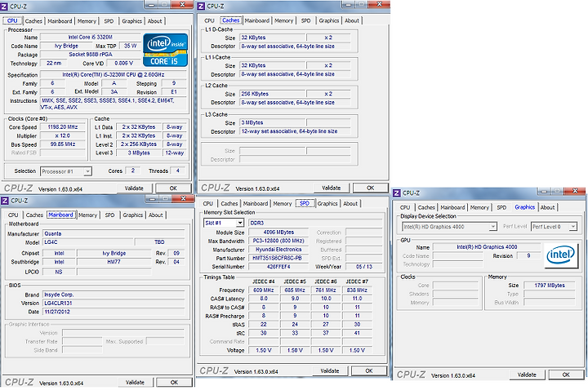The width and height of the screenshot is (588, 390).
Task: Click the Core Speed value 1198.20 MHz
Action: coord(63,127)
